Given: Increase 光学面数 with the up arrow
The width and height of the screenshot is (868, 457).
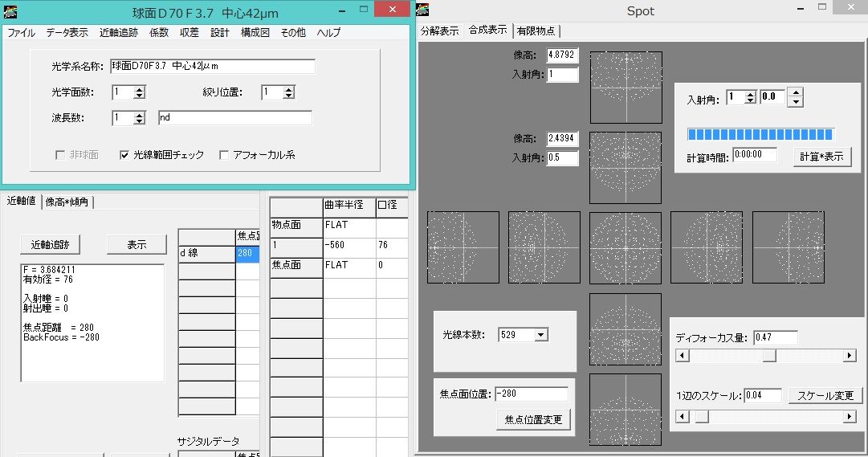Looking at the screenshot, I should [x=140, y=89].
